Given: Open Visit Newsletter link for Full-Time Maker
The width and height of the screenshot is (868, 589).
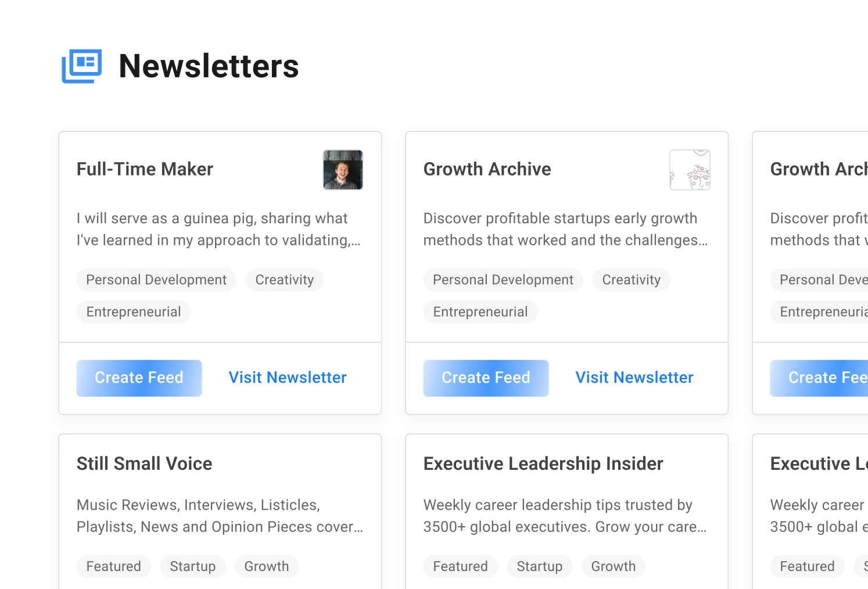Looking at the screenshot, I should click(x=287, y=377).
